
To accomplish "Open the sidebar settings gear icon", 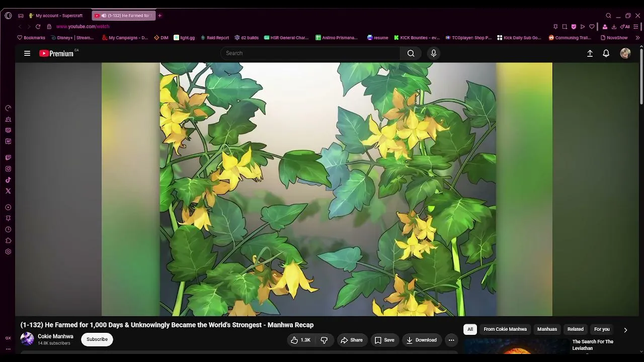I will [8, 252].
